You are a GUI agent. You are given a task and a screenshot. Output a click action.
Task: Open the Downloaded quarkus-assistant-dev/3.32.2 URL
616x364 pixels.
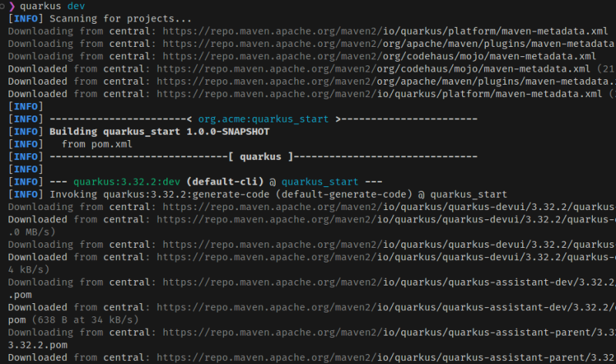point(386,308)
